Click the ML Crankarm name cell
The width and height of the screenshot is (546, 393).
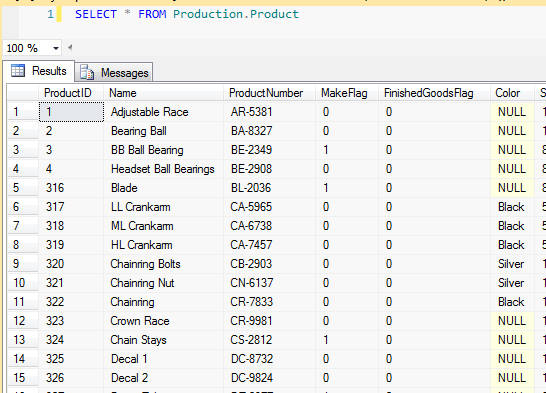pyautogui.click(x=163, y=226)
